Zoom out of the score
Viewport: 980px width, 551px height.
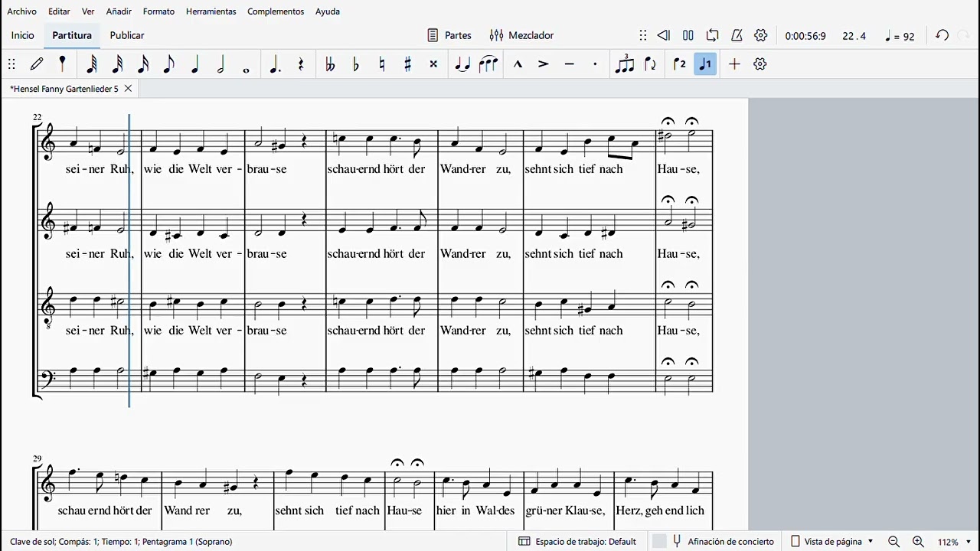[893, 542]
